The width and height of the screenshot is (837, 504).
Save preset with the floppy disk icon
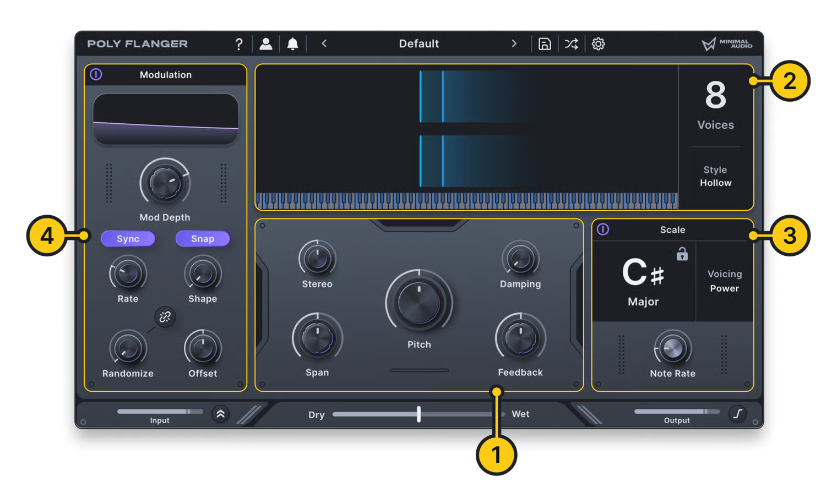pos(544,44)
